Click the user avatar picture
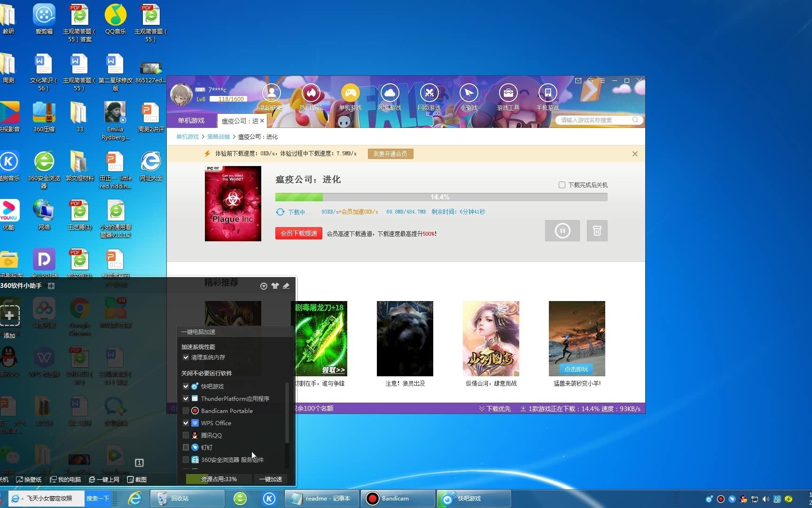Image resolution: width=812 pixels, height=508 pixels. click(x=181, y=95)
